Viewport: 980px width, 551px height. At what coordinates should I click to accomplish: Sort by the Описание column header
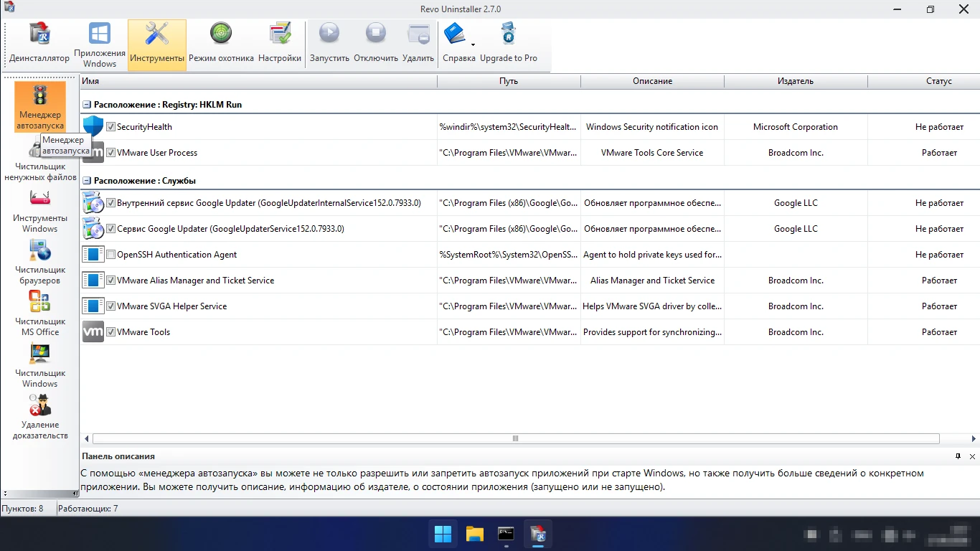pyautogui.click(x=652, y=81)
